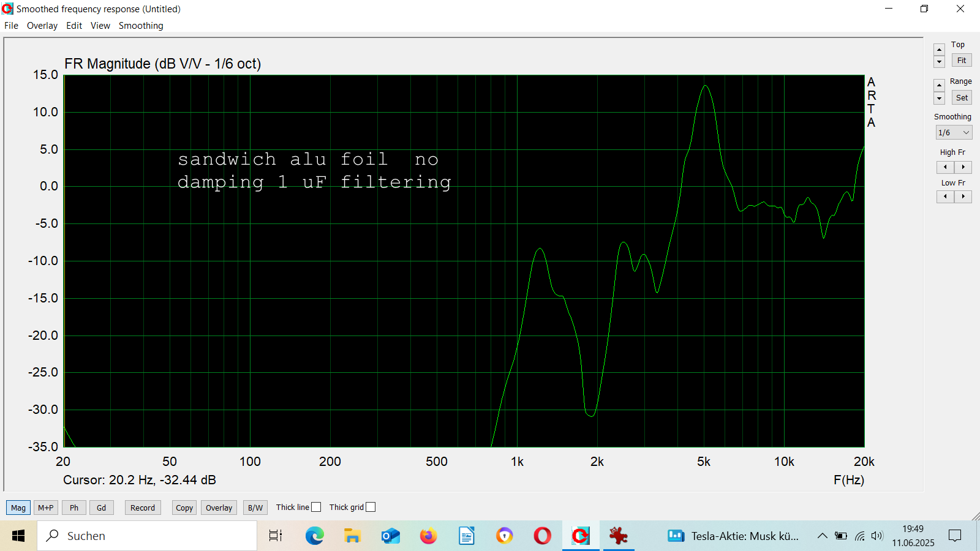Click the Overlay button in bottom bar
The height and width of the screenshot is (551, 980).
click(219, 508)
